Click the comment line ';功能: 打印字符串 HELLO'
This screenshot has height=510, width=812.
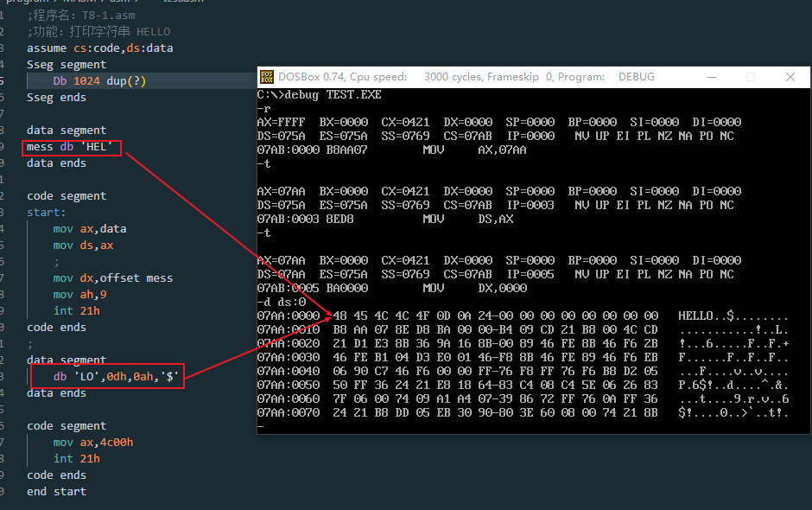98,32
